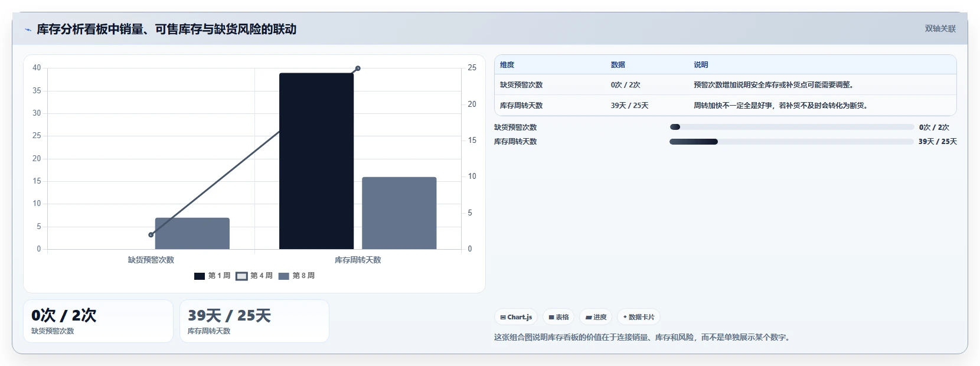Click the 数据 column header
The image size is (980, 366).
[618, 65]
